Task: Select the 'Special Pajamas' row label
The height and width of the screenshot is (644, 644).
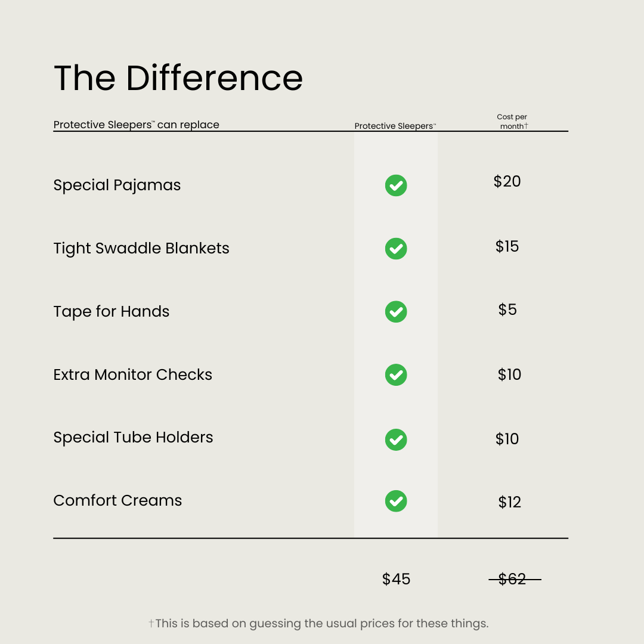Action: (117, 185)
